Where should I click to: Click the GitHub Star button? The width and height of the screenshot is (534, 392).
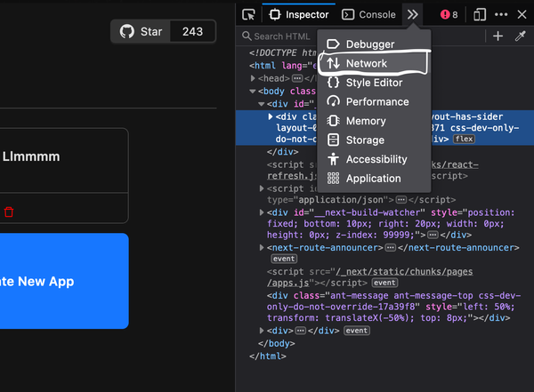(142, 32)
